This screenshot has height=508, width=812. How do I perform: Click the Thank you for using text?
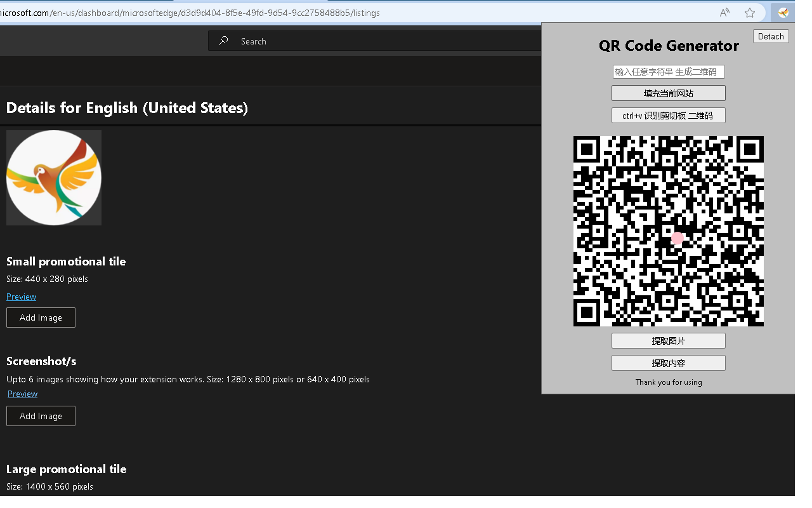click(x=669, y=382)
